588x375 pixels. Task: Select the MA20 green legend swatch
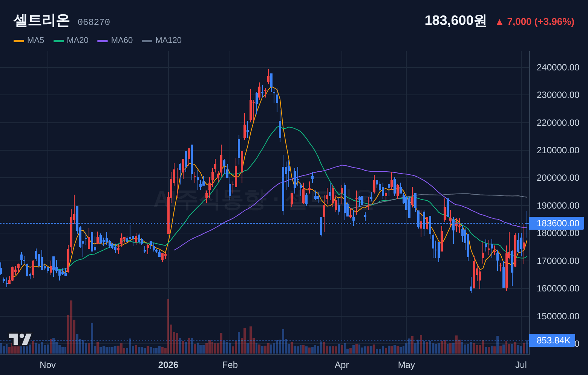click(59, 41)
